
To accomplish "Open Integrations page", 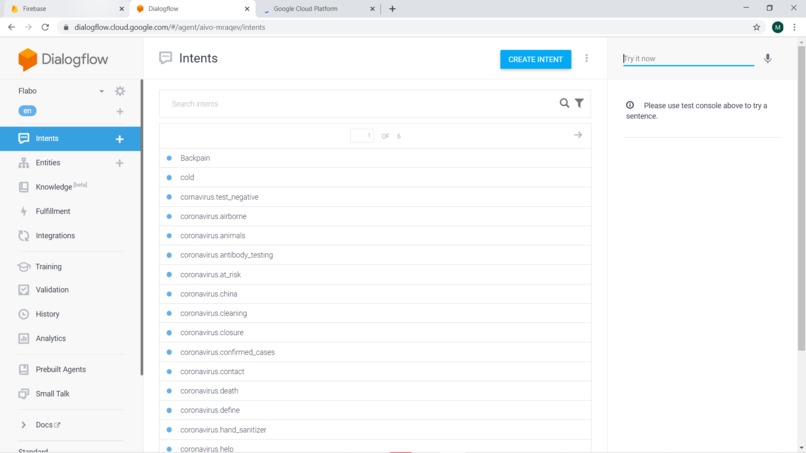I will point(55,235).
